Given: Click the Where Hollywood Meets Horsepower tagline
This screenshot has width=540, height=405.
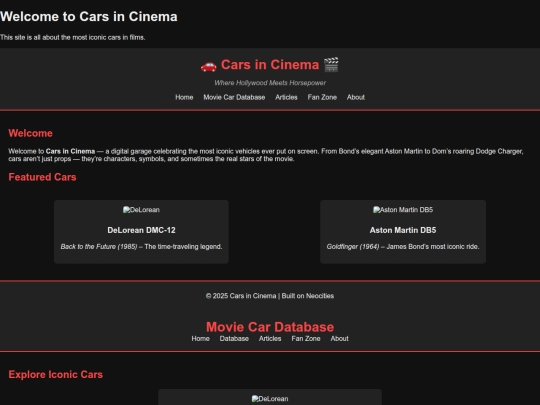Looking at the screenshot, I should tap(270, 83).
